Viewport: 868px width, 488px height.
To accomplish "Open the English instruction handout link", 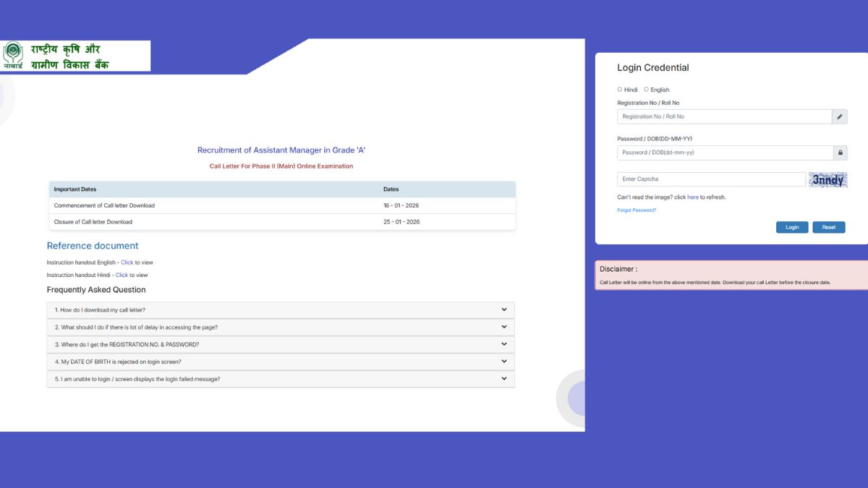I will (x=127, y=262).
